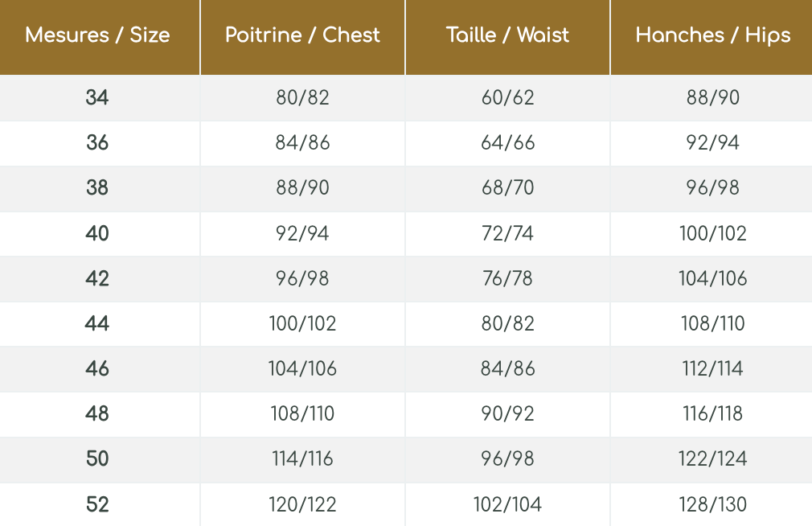This screenshot has width=812, height=526.
Task: Click size 34 in the size column
Action: (x=97, y=98)
